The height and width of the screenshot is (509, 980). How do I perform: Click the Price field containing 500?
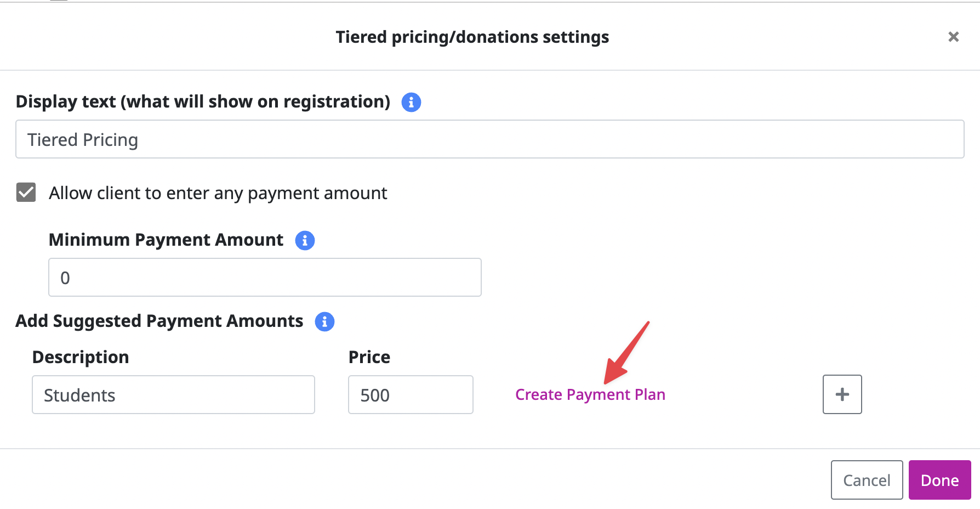click(x=411, y=394)
